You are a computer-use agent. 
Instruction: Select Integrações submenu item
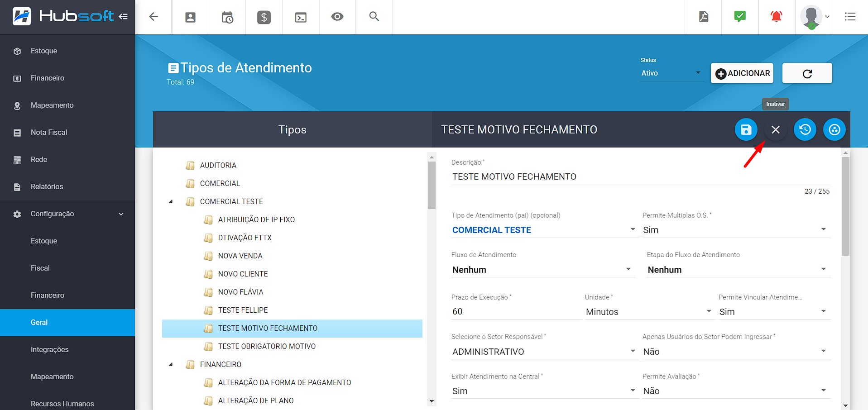coord(67,350)
